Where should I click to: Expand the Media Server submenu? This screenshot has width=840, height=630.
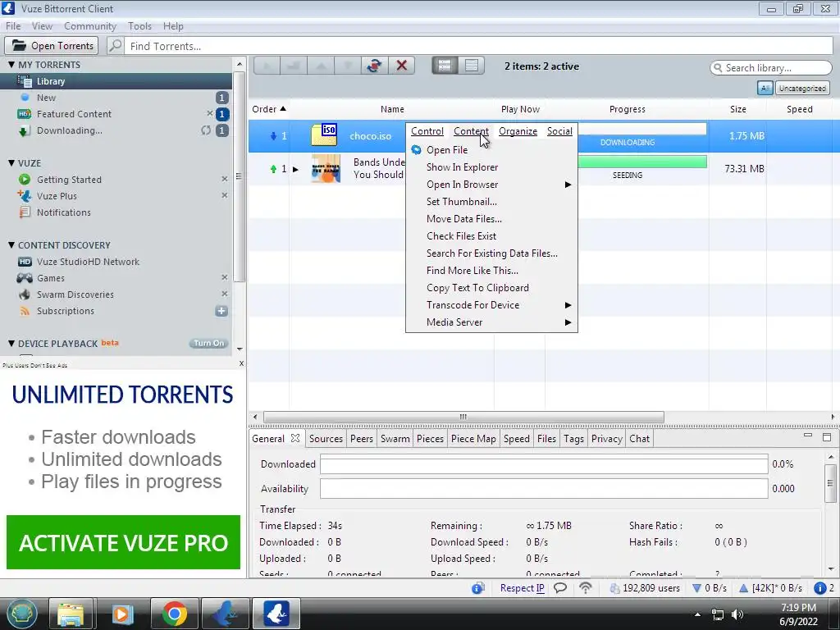click(568, 322)
